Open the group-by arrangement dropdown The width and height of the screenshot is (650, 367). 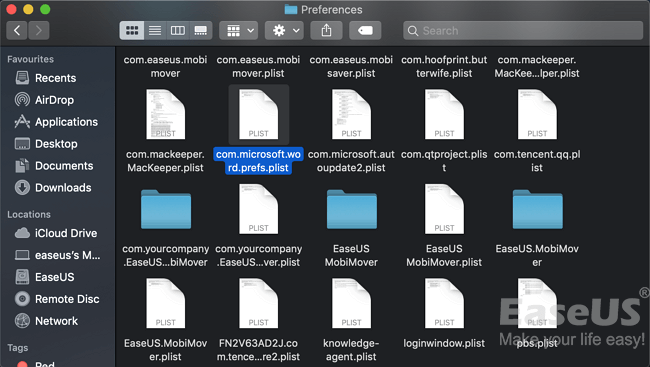(239, 31)
